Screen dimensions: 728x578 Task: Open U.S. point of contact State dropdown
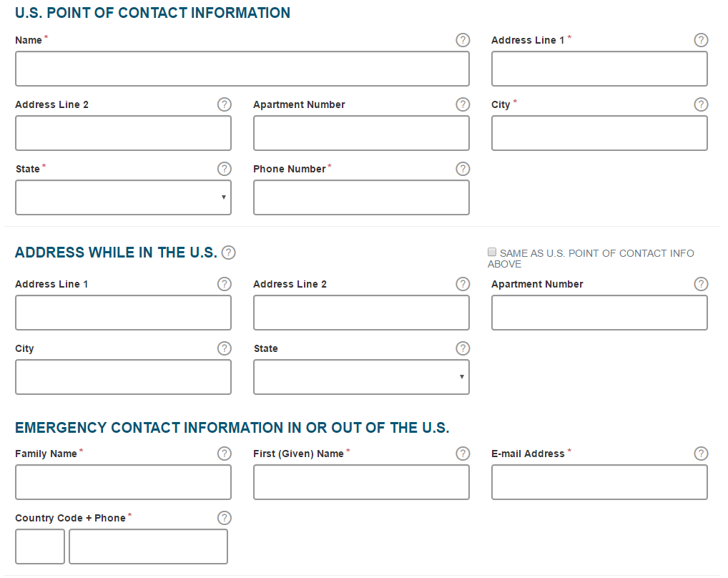(123, 197)
